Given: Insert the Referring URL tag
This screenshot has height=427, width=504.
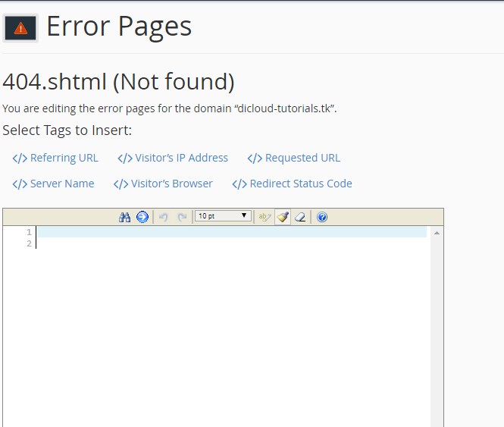Looking at the screenshot, I should click(x=64, y=158).
